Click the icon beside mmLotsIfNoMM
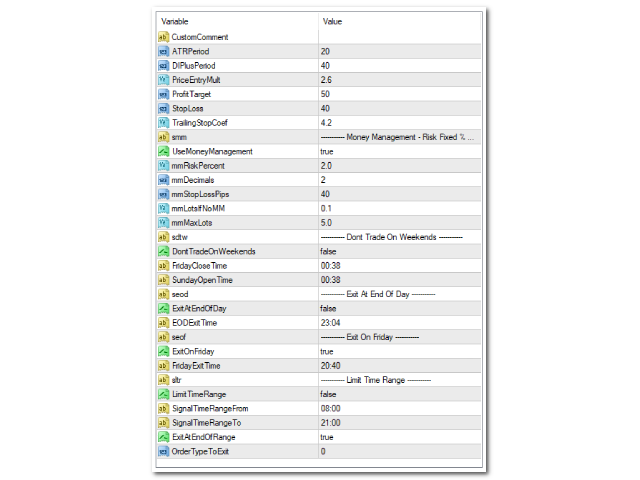This screenshot has width=640, height=480. pos(163,209)
